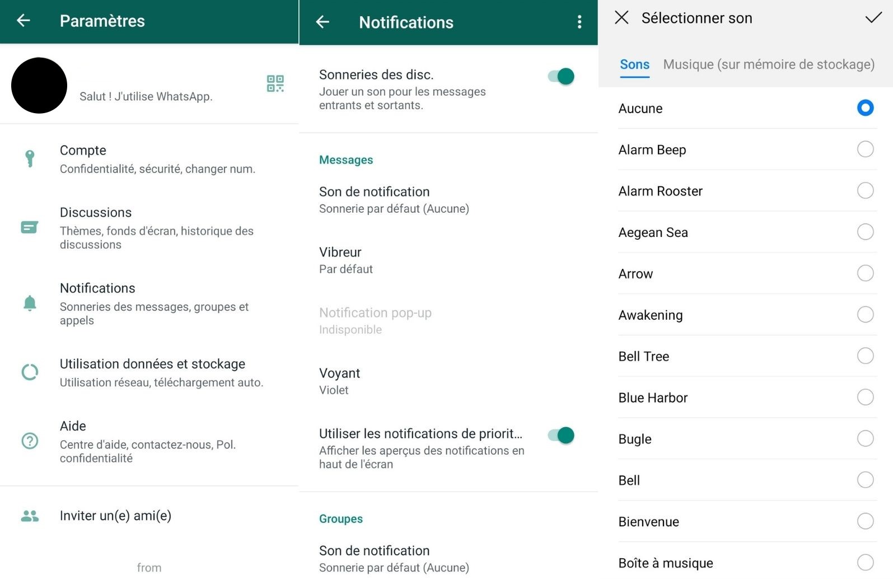Click the 'from' text at bottom
Image resolution: width=893 pixels, height=588 pixels.
click(149, 568)
